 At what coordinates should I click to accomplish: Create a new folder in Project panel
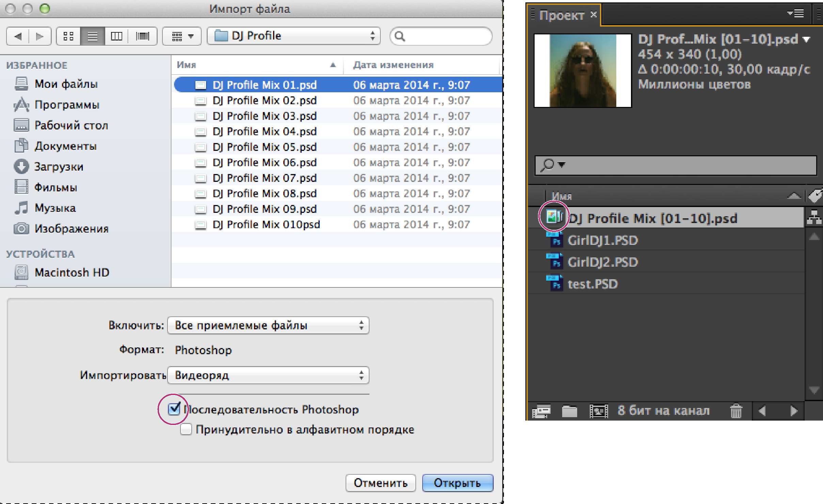tap(569, 411)
